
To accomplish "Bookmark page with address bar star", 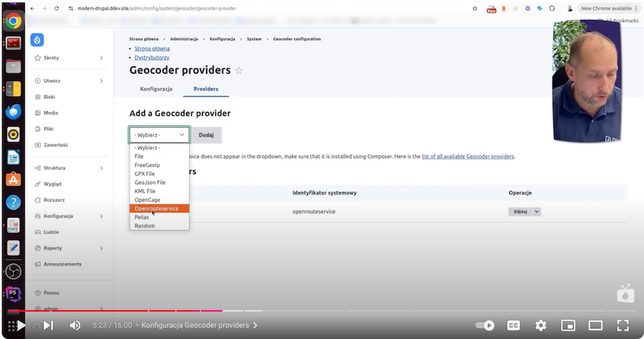I will click(x=475, y=8).
